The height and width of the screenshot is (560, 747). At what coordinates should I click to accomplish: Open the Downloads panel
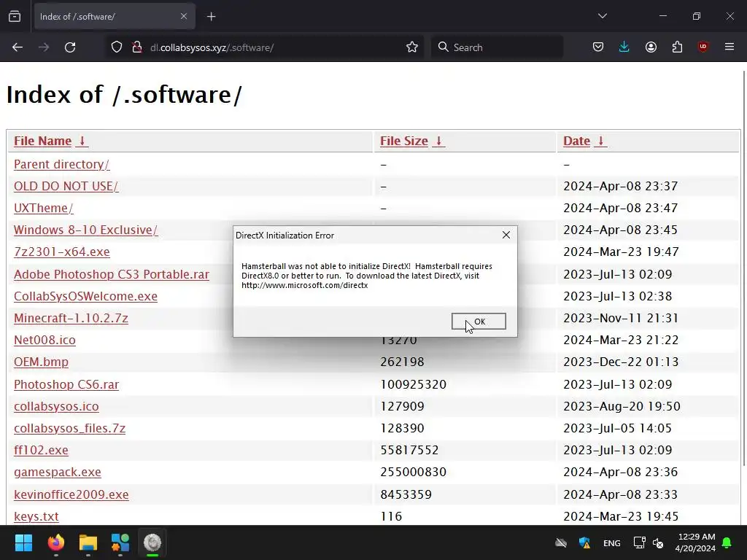click(624, 47)
